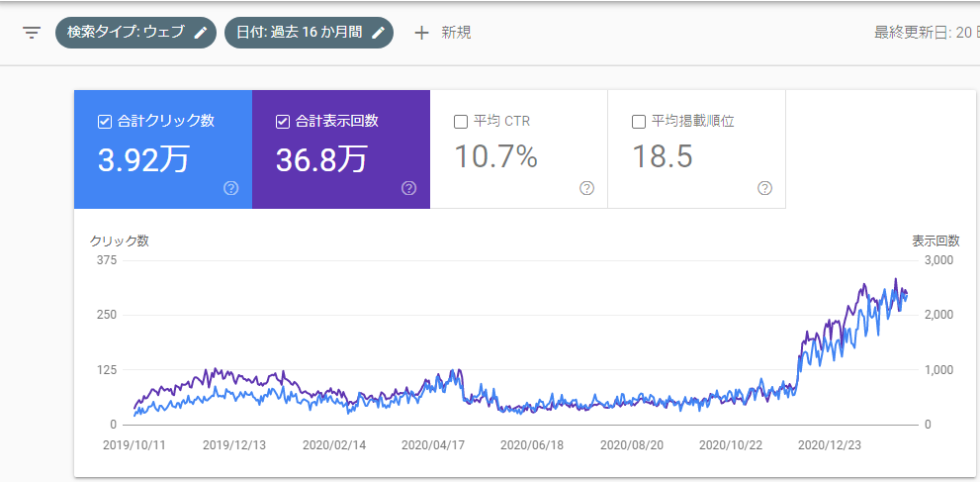Click the 2019/12/13 date label
The height and width of the screenshot is (482, 980).
pos(234,445)
